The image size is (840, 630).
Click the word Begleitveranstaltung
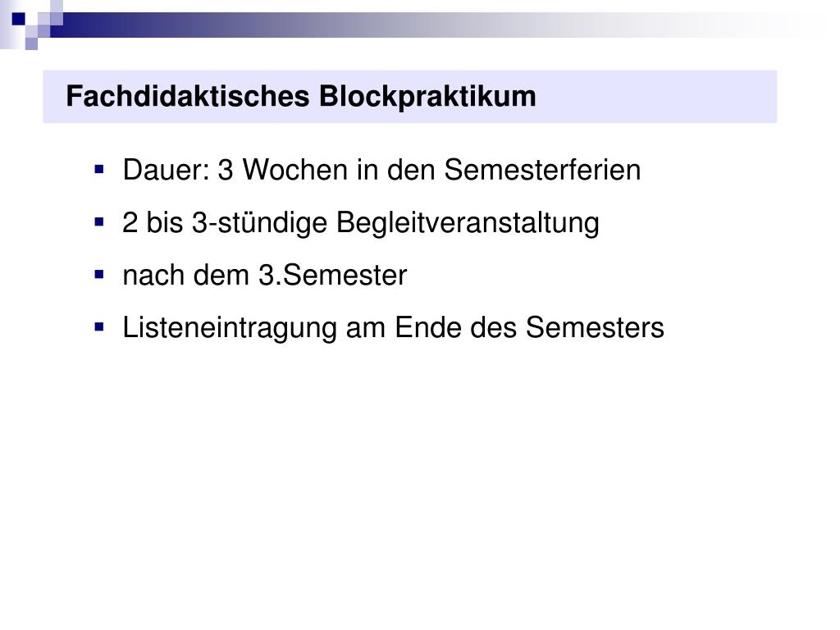468,223
